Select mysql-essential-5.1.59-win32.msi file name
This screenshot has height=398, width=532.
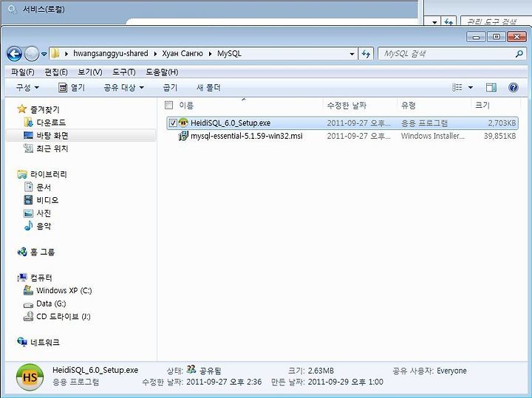pos(246,136)
